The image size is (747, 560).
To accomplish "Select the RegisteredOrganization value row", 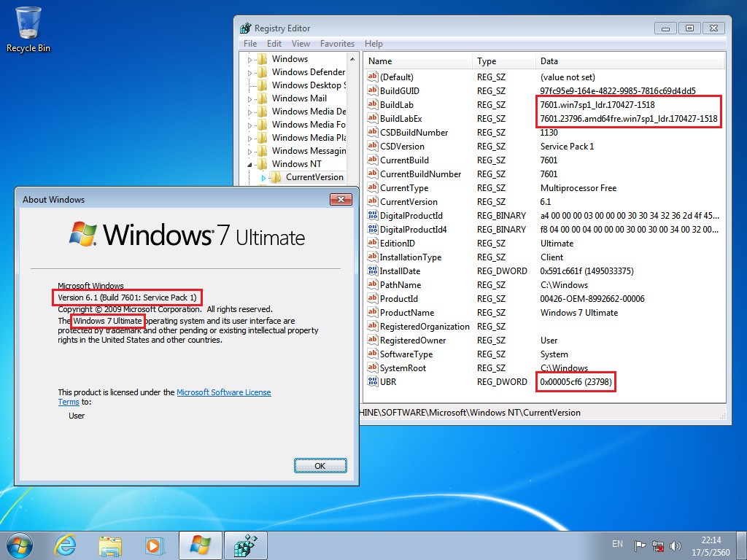I will coord(544,326).
